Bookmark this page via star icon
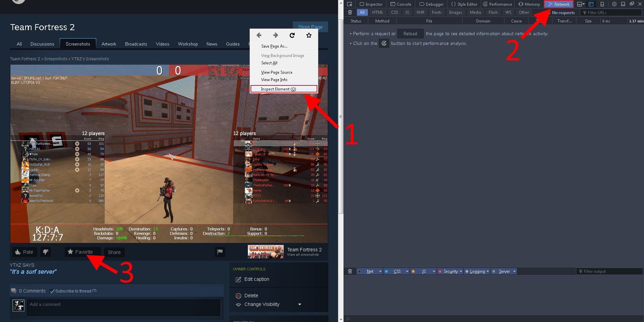 pyautogui.click(x=309, y=35)
